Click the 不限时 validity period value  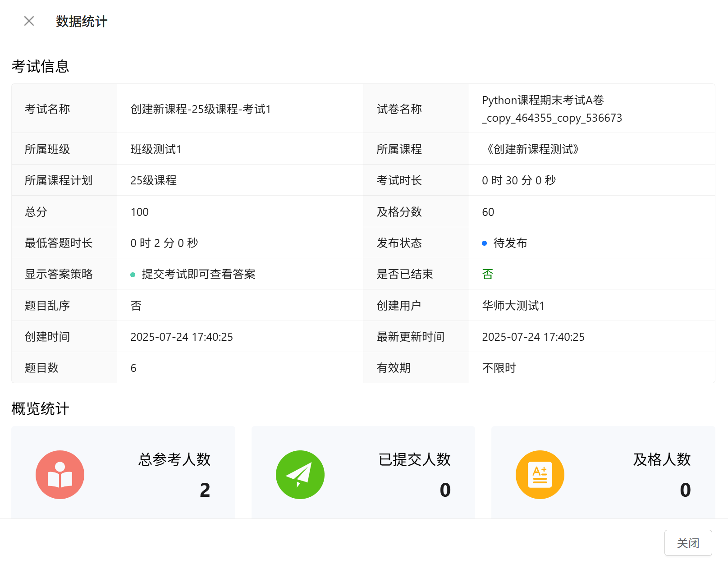pyautogui.click(x=499, y=368)
